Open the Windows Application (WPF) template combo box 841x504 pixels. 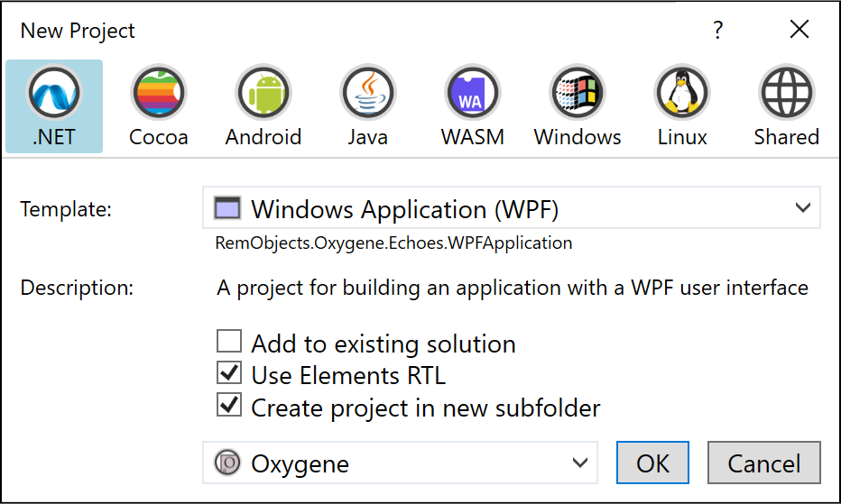coord(511,207)
